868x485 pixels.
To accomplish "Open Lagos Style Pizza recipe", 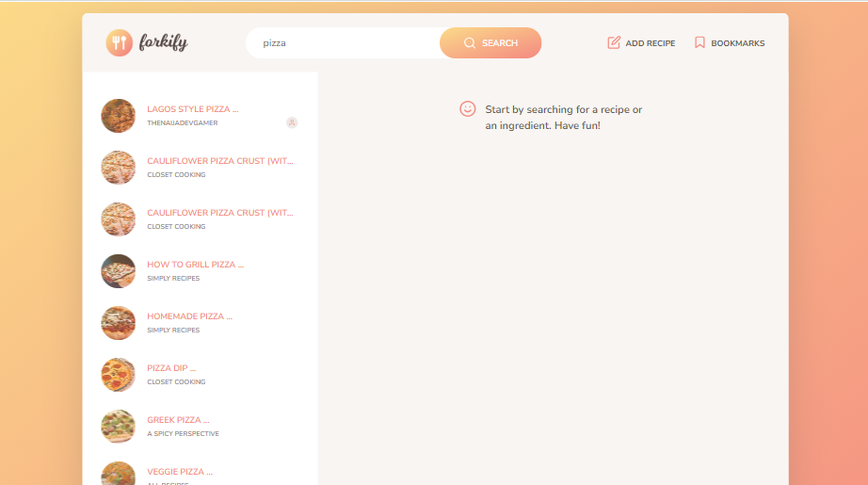I will (x=200, y=116).
